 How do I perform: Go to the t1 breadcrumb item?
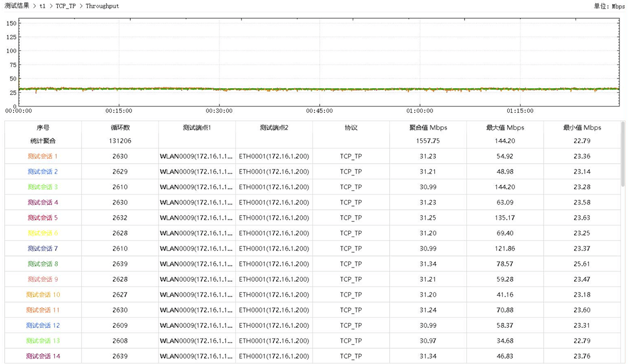[43, 6]
